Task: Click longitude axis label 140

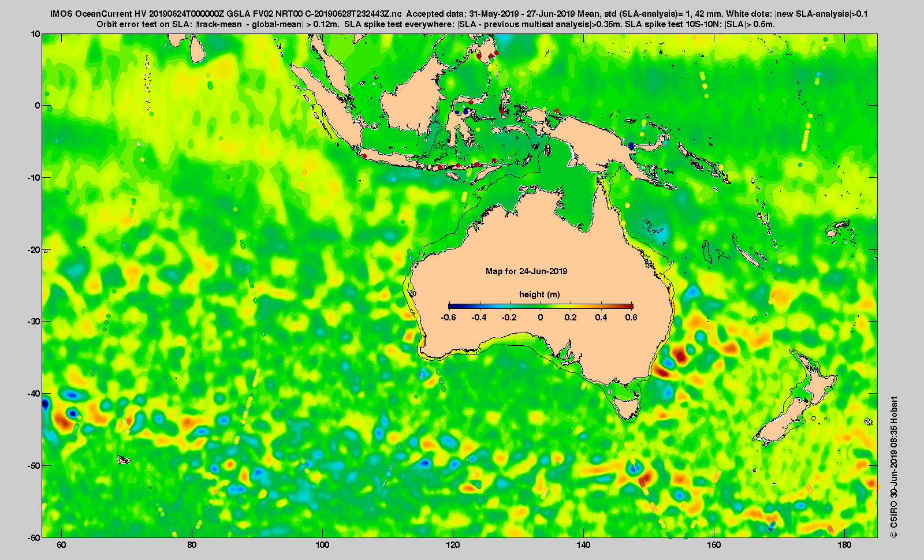Action: [x=583, y=545]
